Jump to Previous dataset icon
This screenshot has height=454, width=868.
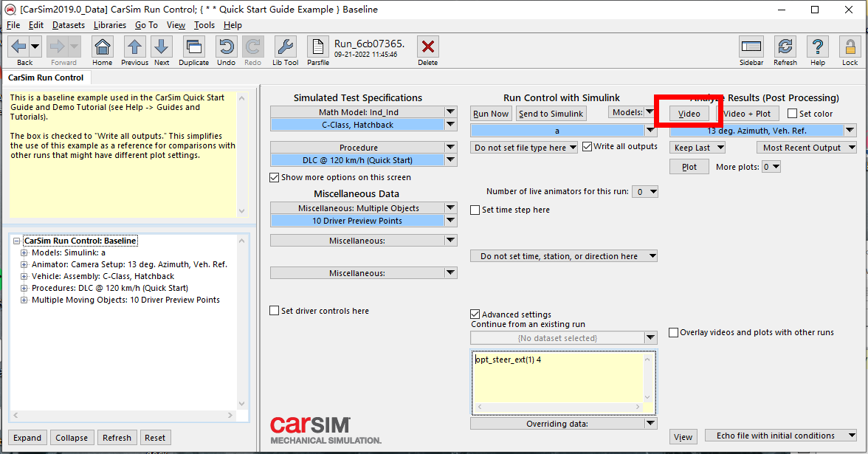click(134, 47)
